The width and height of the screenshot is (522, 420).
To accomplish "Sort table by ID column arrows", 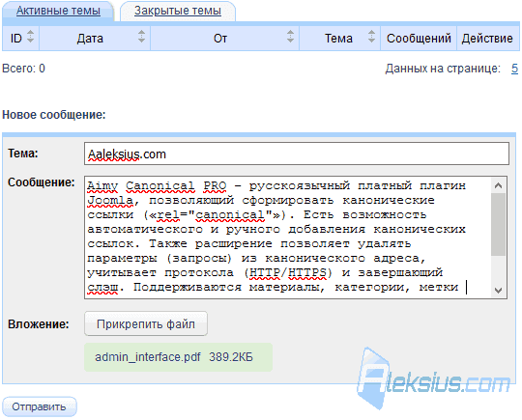I will (30, 37).
